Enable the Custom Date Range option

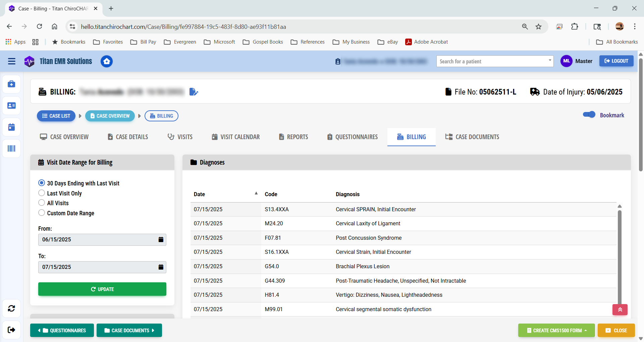coord(42,213)
